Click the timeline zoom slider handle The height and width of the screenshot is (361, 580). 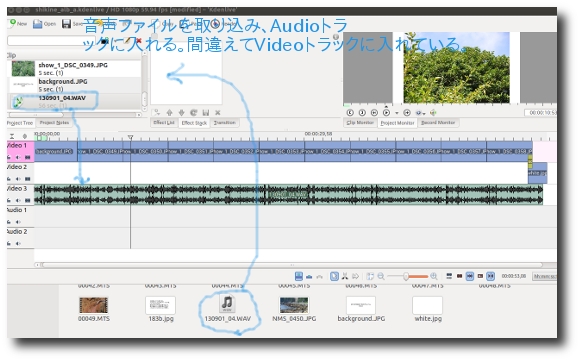coord(406,276)
